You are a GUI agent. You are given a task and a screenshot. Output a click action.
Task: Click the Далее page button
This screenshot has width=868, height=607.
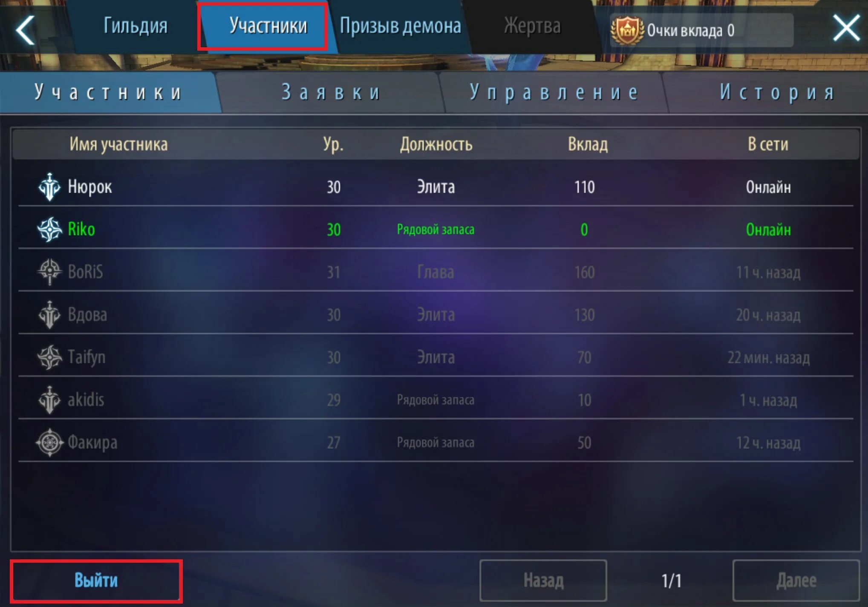point(796,581)
